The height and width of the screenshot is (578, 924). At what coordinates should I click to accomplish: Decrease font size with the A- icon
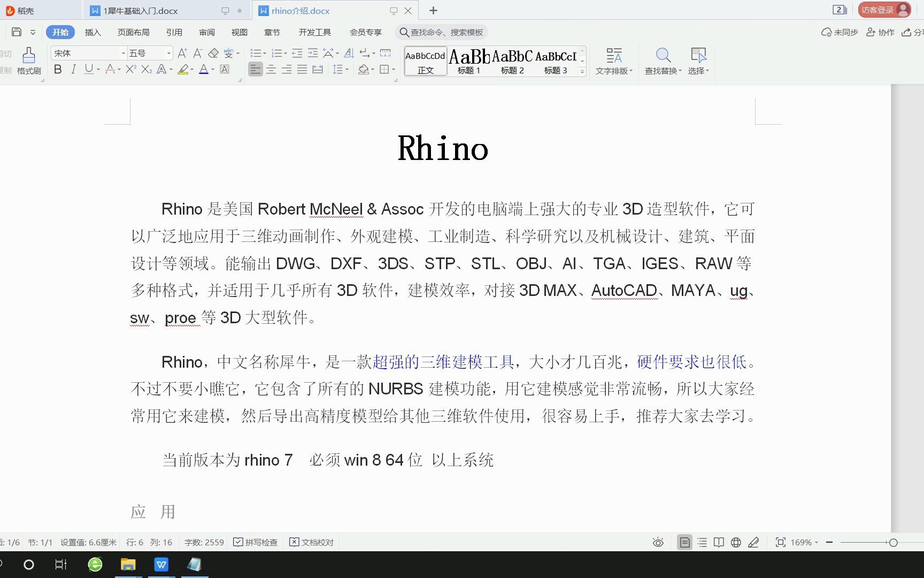coord(198,53)
